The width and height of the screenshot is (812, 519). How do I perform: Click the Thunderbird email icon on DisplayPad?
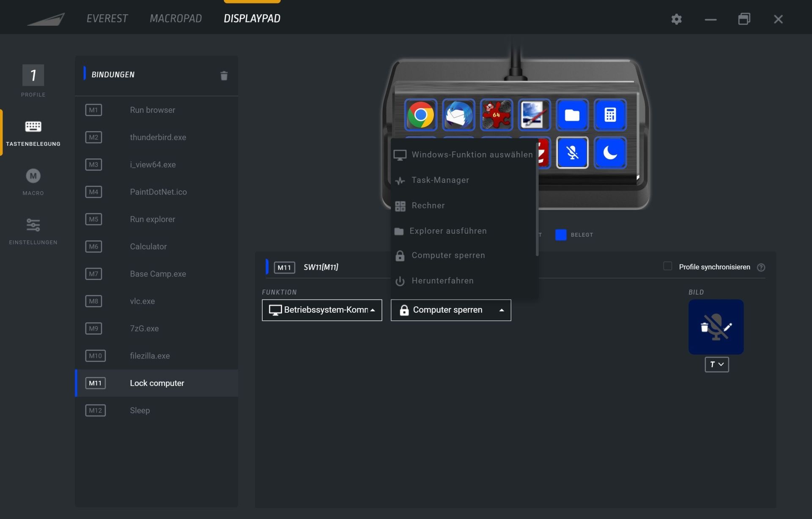pyautogui.click(x=459, y=115)
